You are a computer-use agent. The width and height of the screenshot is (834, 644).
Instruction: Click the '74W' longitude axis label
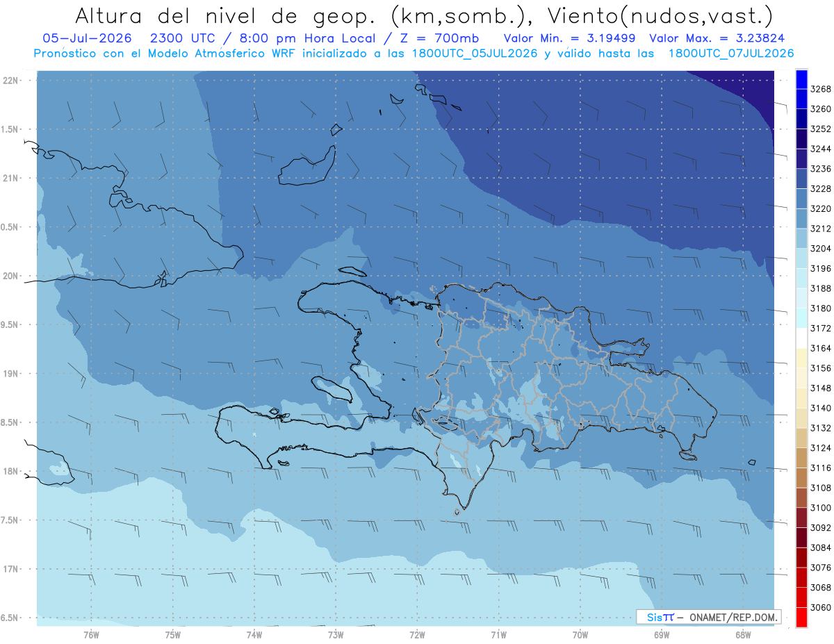click(x=254, y=634)
